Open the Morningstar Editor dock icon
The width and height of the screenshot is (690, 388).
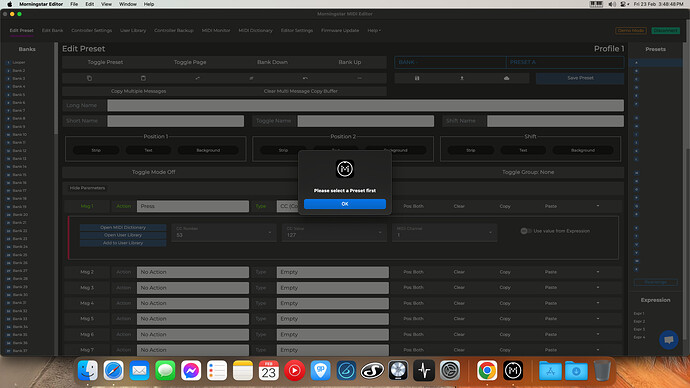[513, 370]
